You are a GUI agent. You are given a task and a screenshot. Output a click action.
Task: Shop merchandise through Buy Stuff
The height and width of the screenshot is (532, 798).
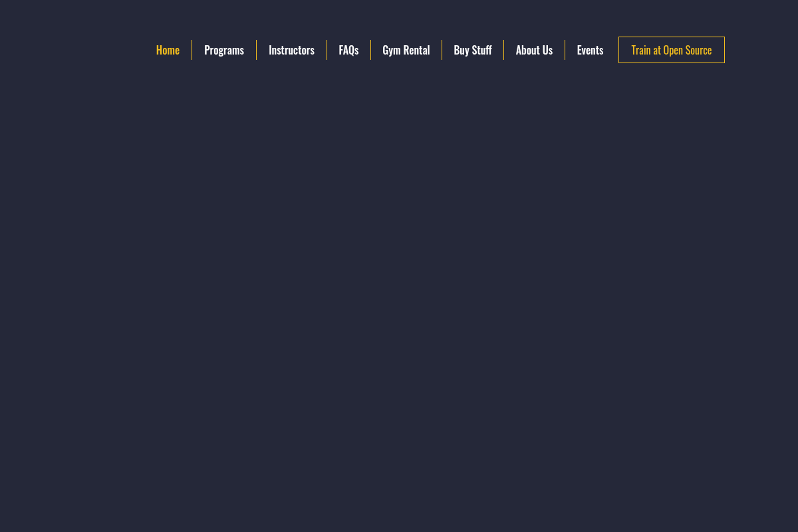[473, 50]
